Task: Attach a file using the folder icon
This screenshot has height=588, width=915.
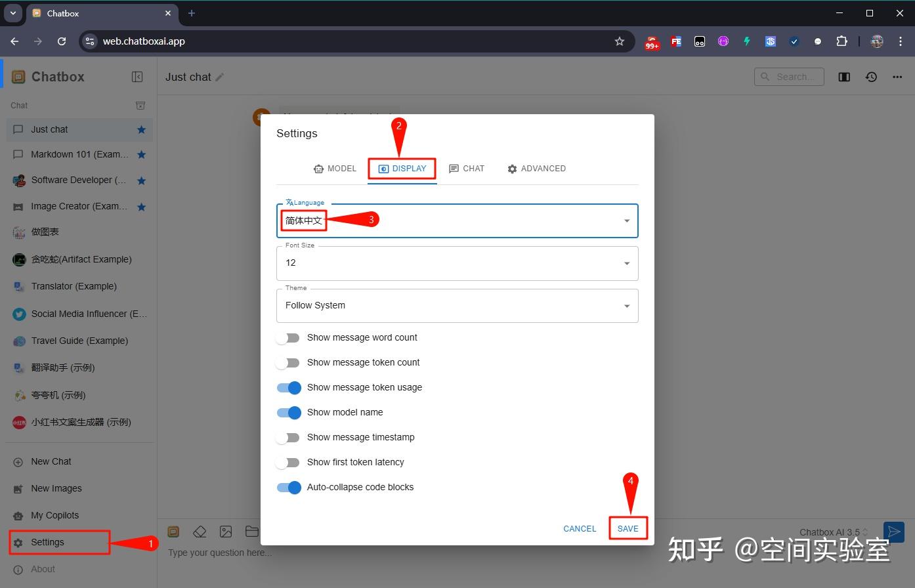Action: pos(252,532)
